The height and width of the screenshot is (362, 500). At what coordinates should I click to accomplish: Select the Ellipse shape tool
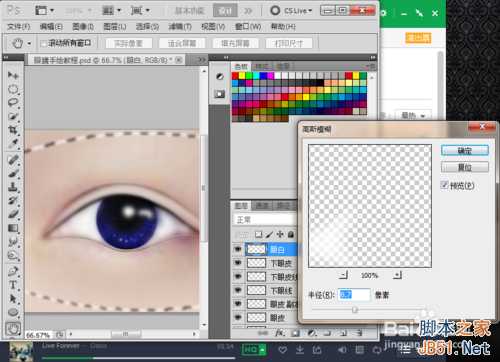click(13, 312)
